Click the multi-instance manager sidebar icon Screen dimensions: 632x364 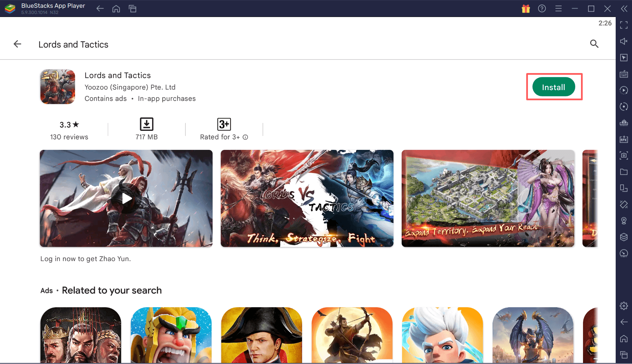coord(624,188)
